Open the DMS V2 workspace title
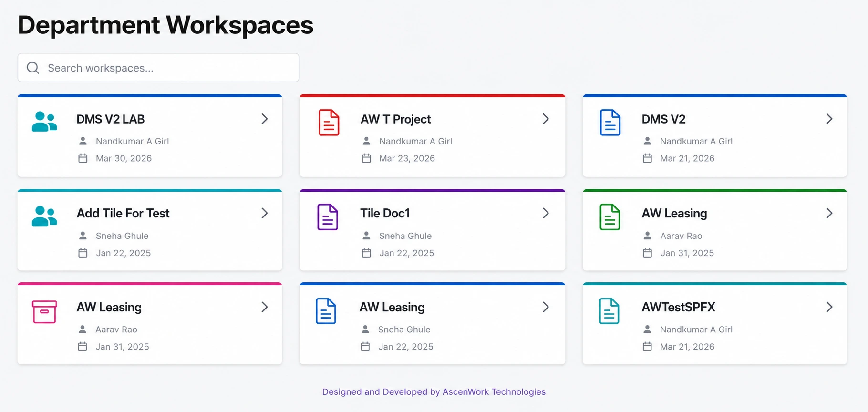Screen dimensions: 868x412 [x=663, y=119]
